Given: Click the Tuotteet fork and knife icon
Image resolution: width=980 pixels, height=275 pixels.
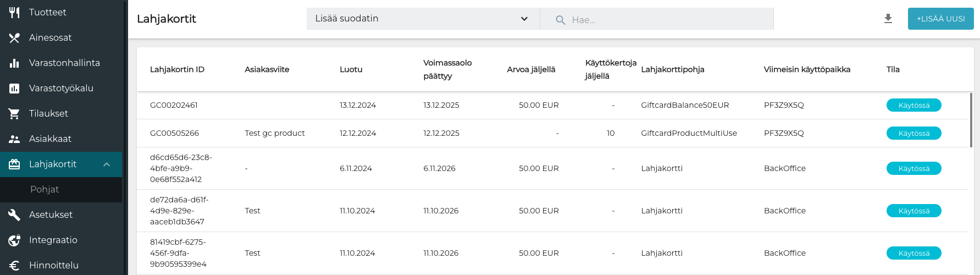Looking at the screenshot, I should [14, 12].
